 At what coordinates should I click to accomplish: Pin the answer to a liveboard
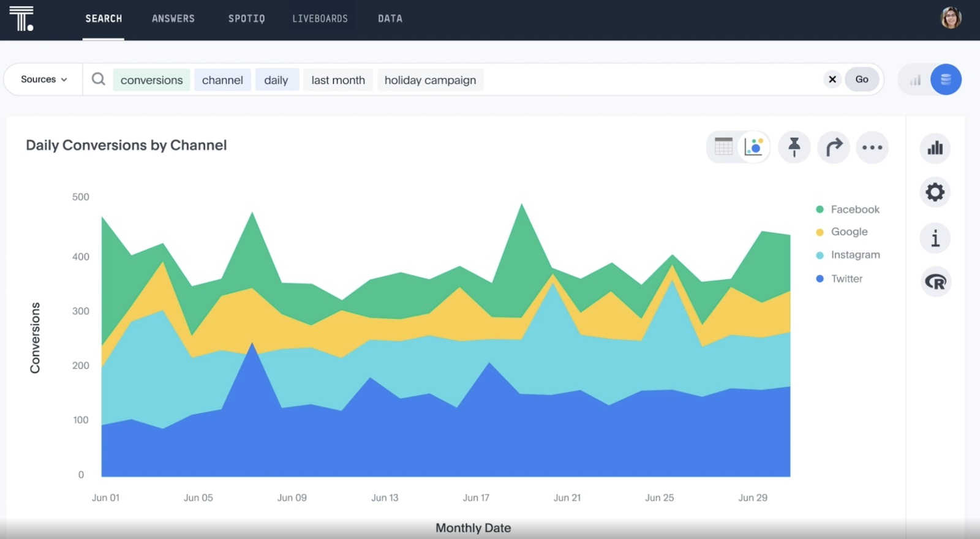click(x=794, y=147)
